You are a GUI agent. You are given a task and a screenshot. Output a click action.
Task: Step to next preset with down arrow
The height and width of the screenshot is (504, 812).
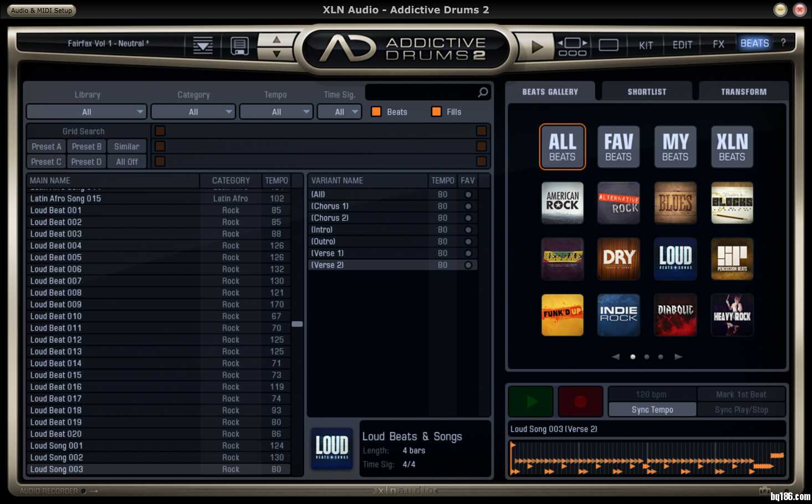(x=276, y=54)
